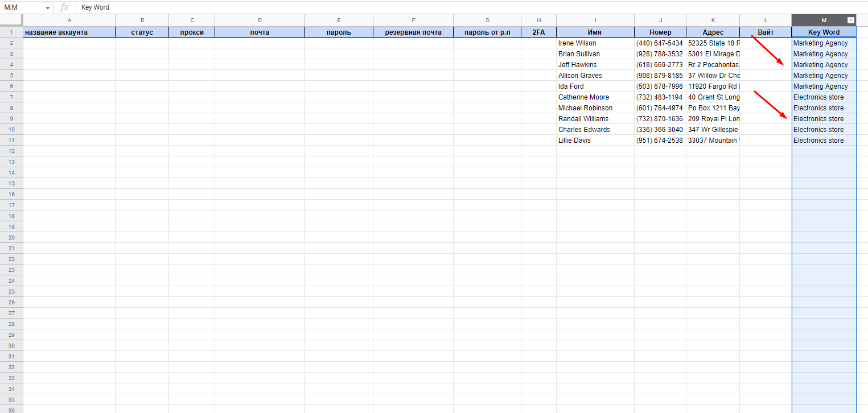This screenshot has width=868, height=413.
Task: Click the formula bar containing Key Word
Action: [472, 7]
